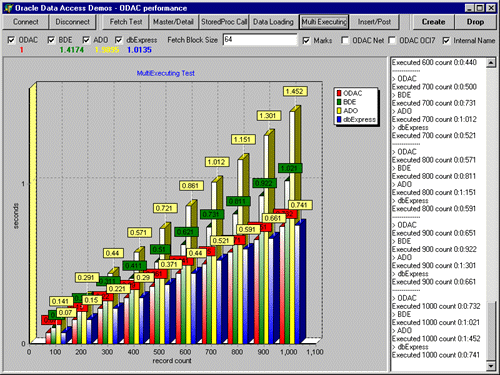The height and width of the screenshot is (375, 500).
Task: Click the blue dbExpress legend swatch
Action: [x=339, y=119]
